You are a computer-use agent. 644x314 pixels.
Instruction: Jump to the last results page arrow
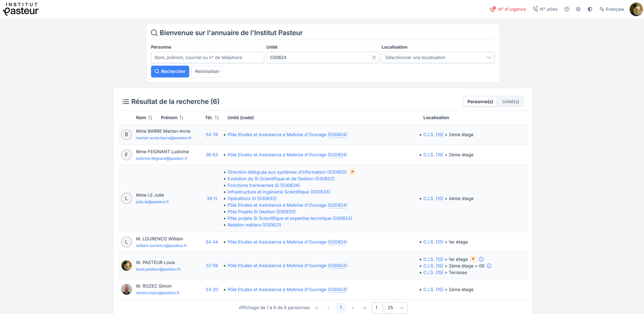point(365,308)
